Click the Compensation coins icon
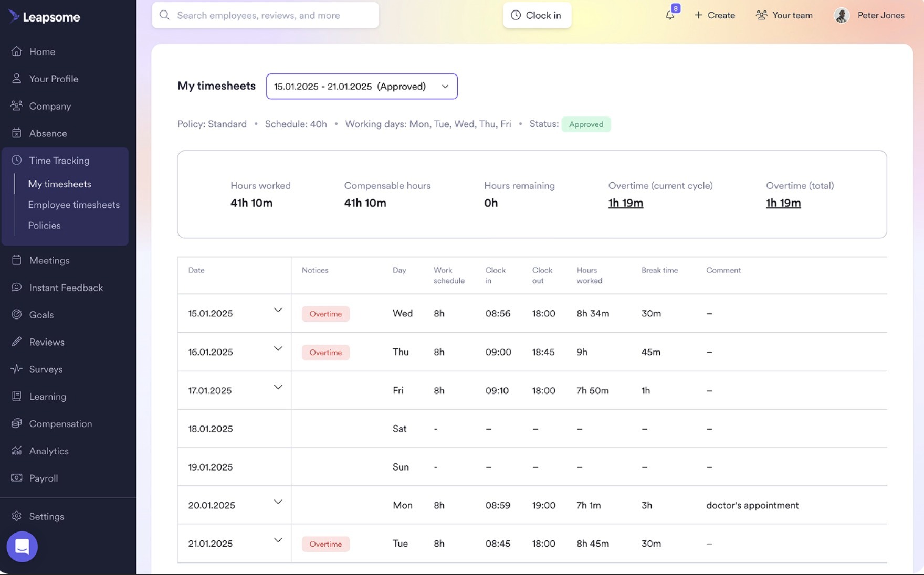Screen dimensions: 924x575 17,423
